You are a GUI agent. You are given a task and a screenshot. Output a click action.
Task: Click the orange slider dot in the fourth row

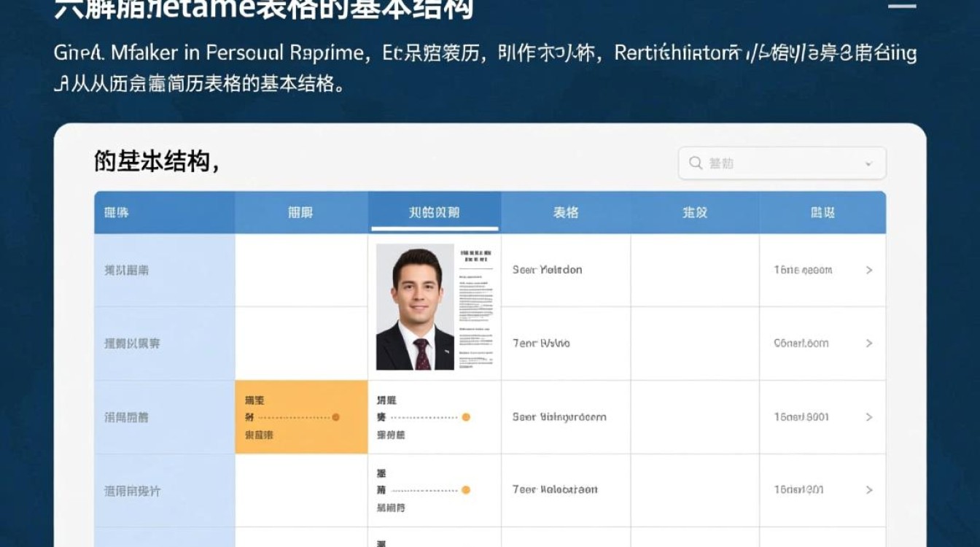coord(466,490)
